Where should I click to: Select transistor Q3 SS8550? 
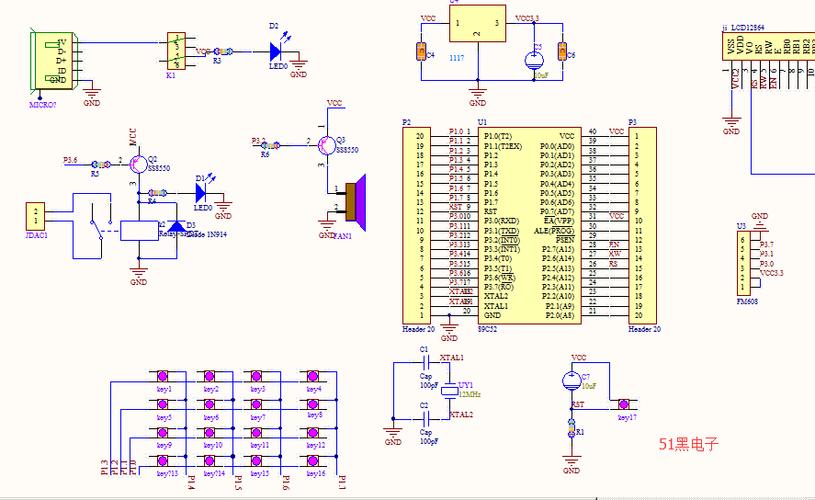point(327,145)
